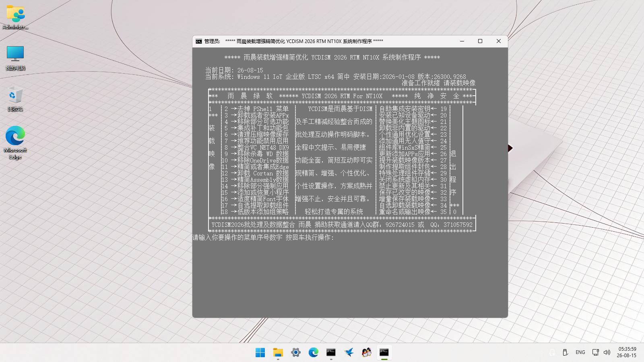Open Settings gear on the taskbar
Viewport: 644px width, 362px height.
pos(296,353)
